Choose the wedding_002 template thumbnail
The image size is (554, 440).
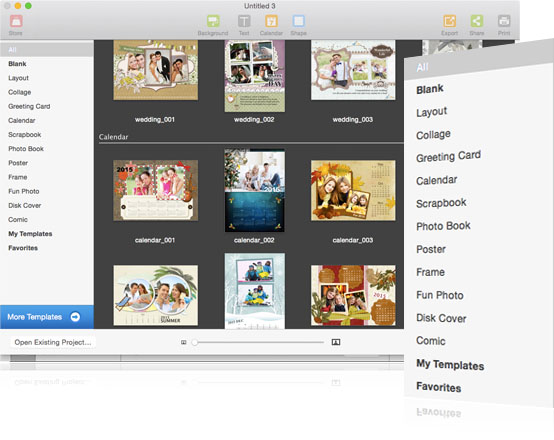[x=254, y=76]
